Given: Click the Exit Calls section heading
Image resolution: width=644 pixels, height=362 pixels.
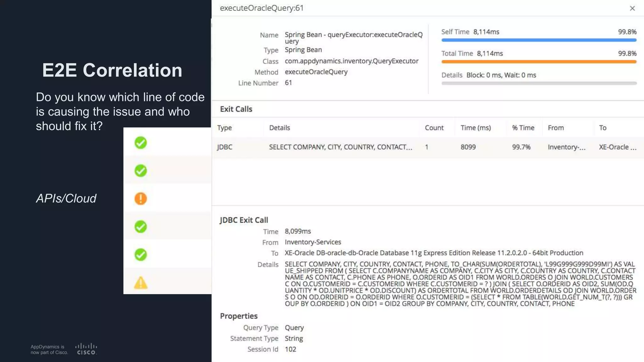Looking at the screenshot, I should pos(236,109).
